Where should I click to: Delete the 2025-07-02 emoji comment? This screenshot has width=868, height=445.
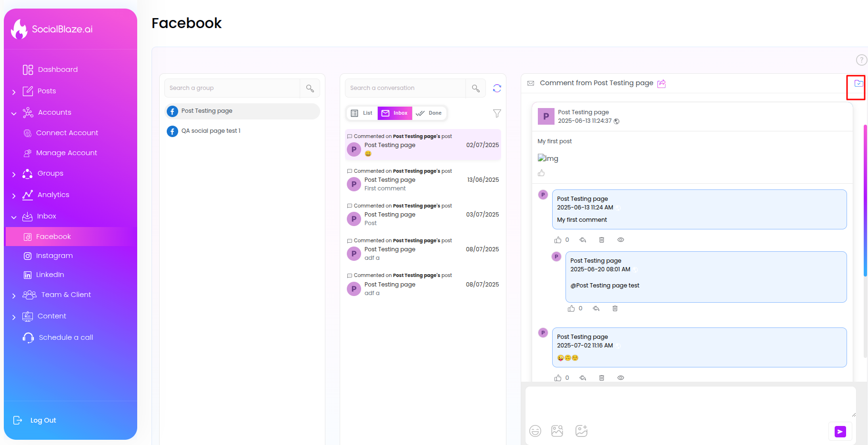click(x=602, y=378)
